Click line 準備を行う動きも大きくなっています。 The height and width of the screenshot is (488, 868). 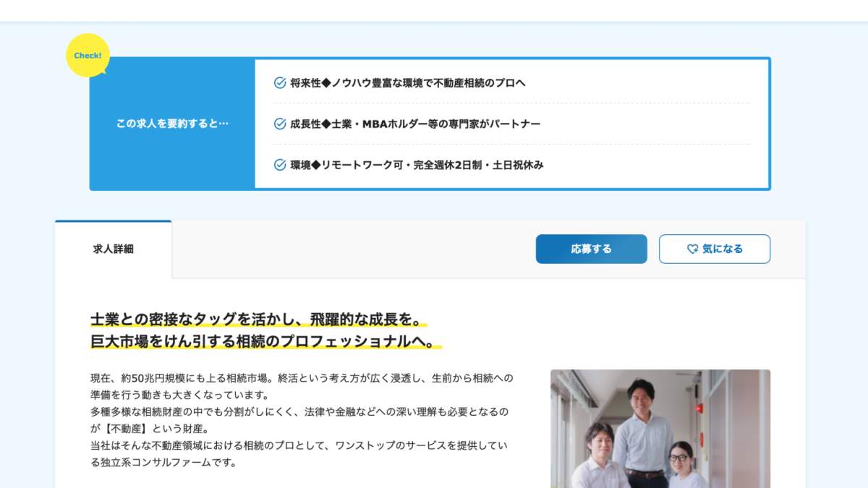(x=179, y=395)
